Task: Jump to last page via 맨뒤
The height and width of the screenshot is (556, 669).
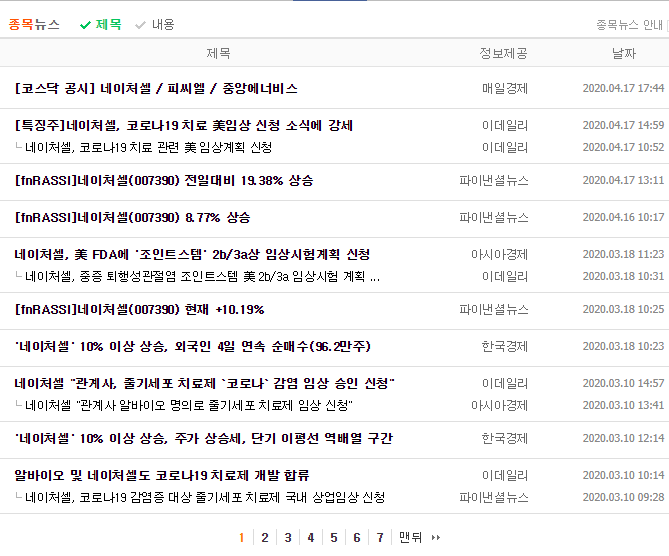Action: click(410, 538)
